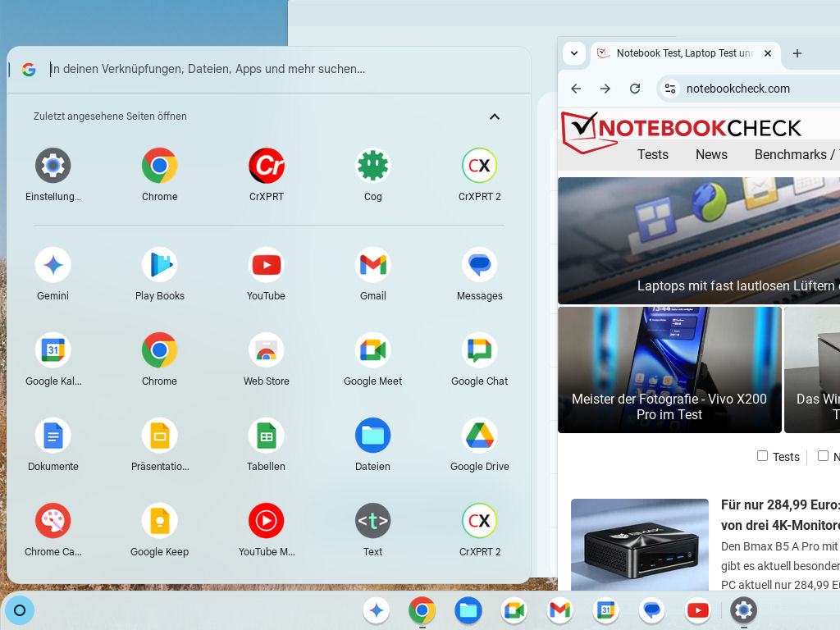This screenshot has height=630, width=840.
Task: Open the Gemini app in the launcher
Action: pos(53,266)
